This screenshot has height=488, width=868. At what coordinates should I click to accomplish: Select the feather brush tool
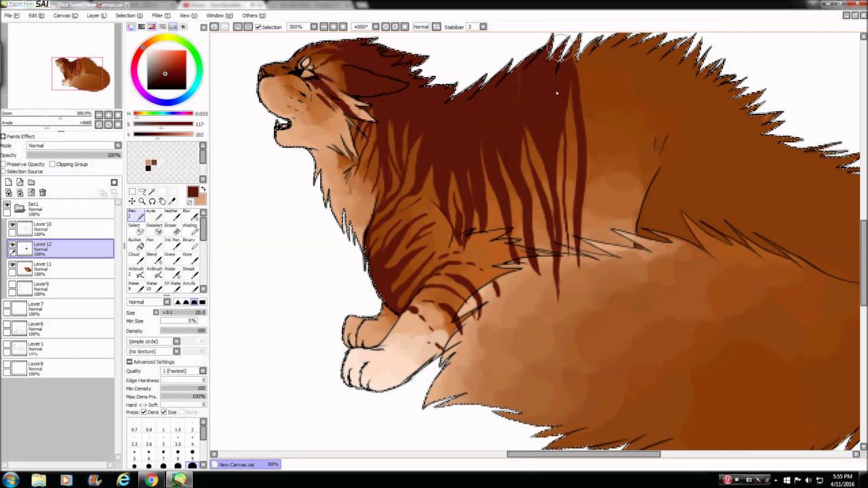coord(174,216)
